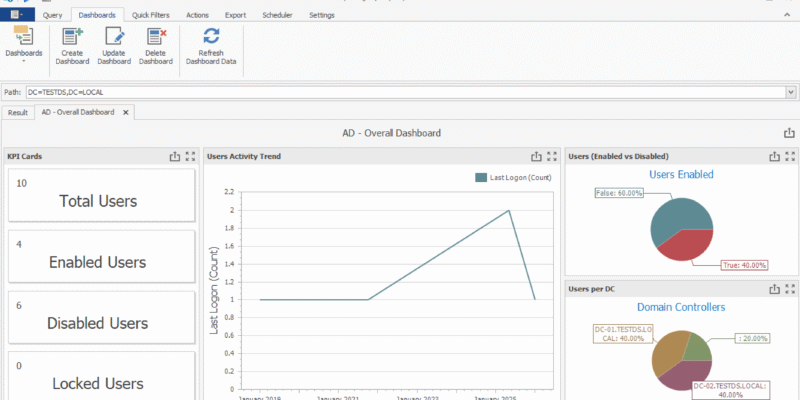The width and height of the screenshot is (800, 400).
Task: Click the 'True: 40.00%' label
Action: [745, 265]
